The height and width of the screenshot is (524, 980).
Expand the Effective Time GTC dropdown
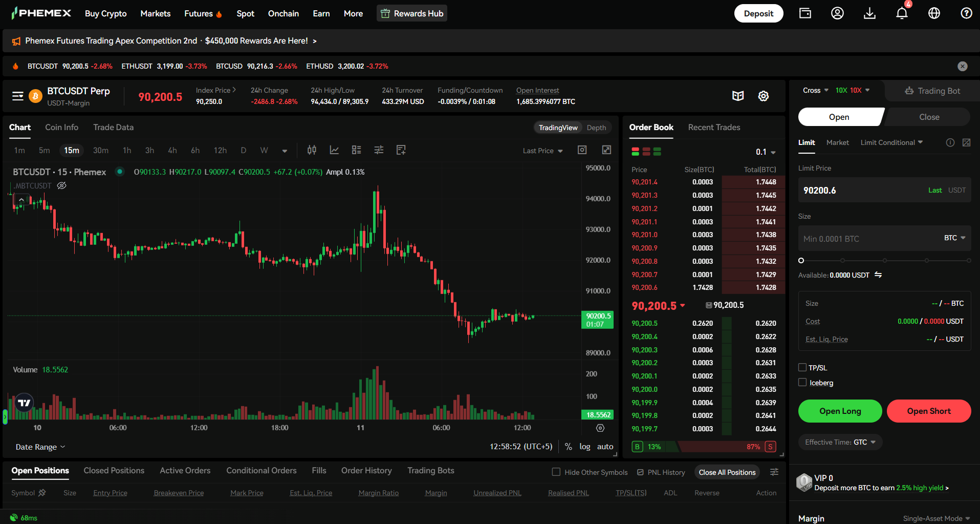coord(840,442)
